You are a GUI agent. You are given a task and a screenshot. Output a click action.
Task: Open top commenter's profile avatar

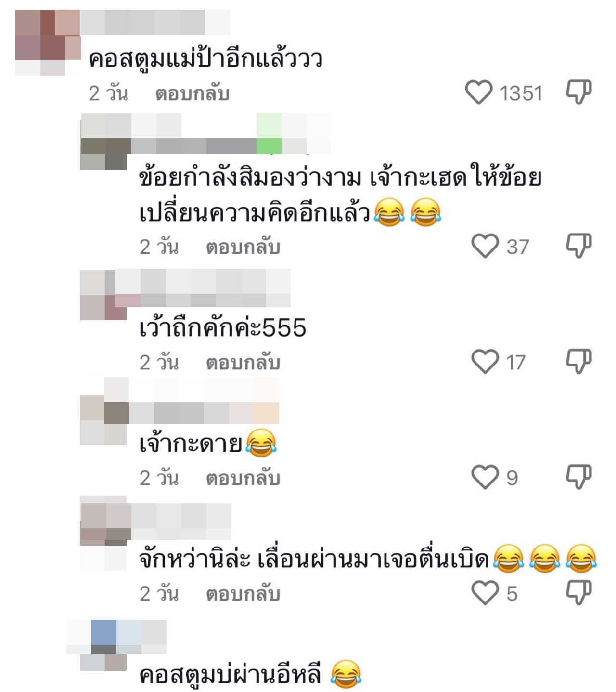[x=48, y=42]
